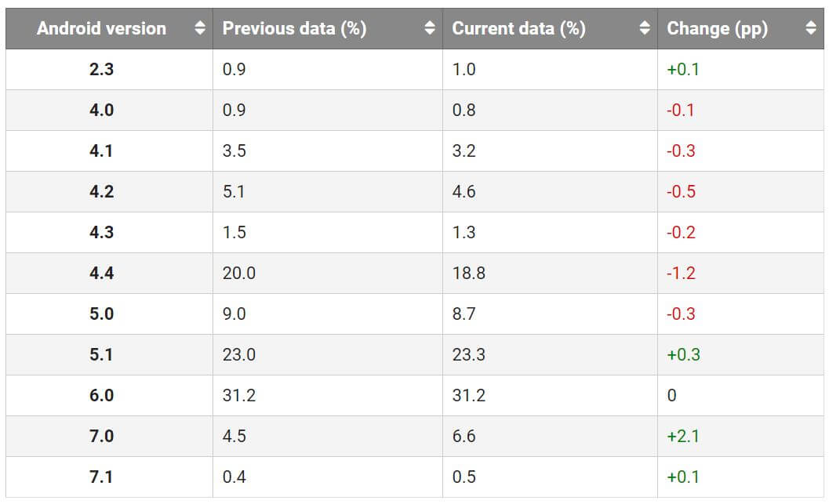Screen dimensions: 829x504
Task: Click the Previous data sort arrows icon
Action: coord(429,28)
